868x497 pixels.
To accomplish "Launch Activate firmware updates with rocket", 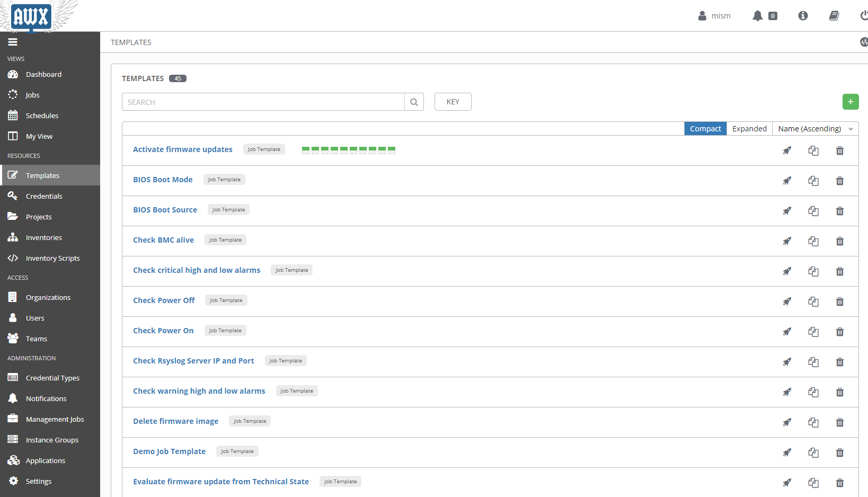I will click(x=787, y=150).
